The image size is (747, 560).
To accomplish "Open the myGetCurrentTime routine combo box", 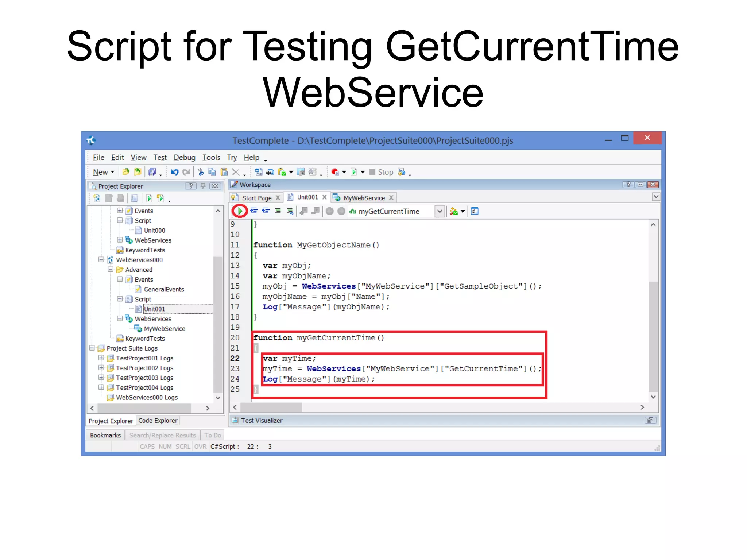I will point(440,211).
